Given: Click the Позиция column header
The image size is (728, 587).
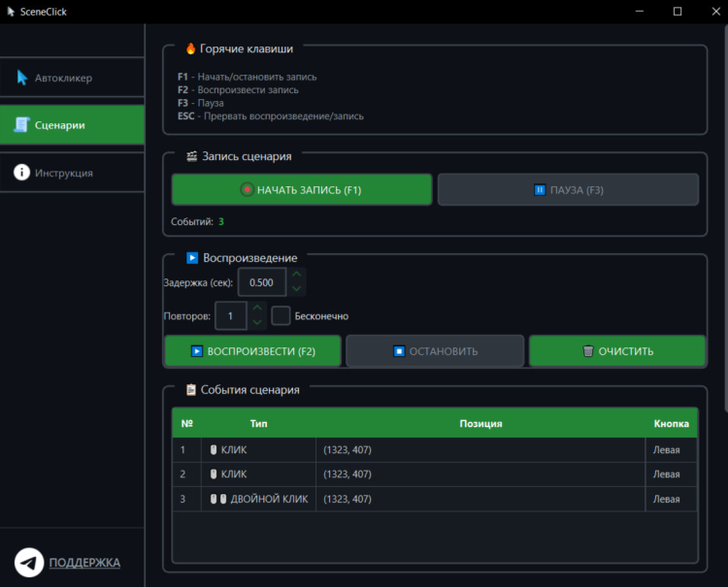Looking at the screenshot, I should coord(480,424).
